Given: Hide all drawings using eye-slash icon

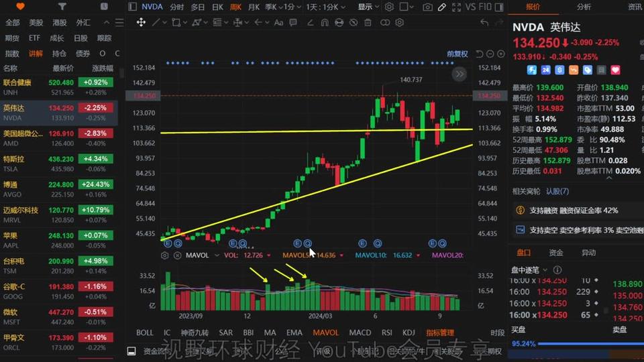Looking at the screenshot, I should [354, 23].
